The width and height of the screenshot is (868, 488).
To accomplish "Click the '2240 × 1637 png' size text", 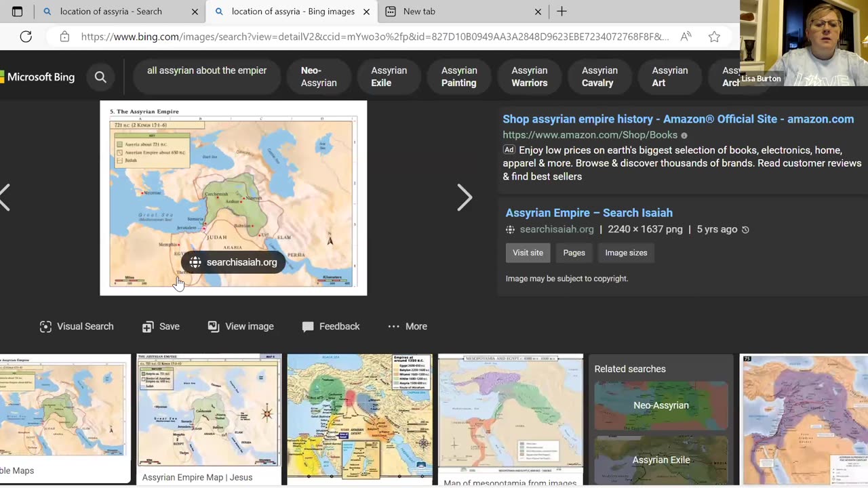I will [645, 230].
